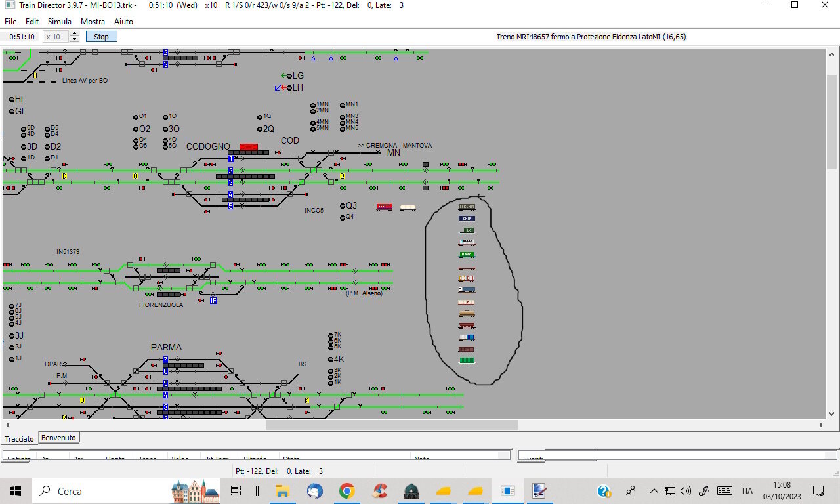Click the green UASC container wagon
This screenshot has width=840, height=504.
click(x=467, y=255)
